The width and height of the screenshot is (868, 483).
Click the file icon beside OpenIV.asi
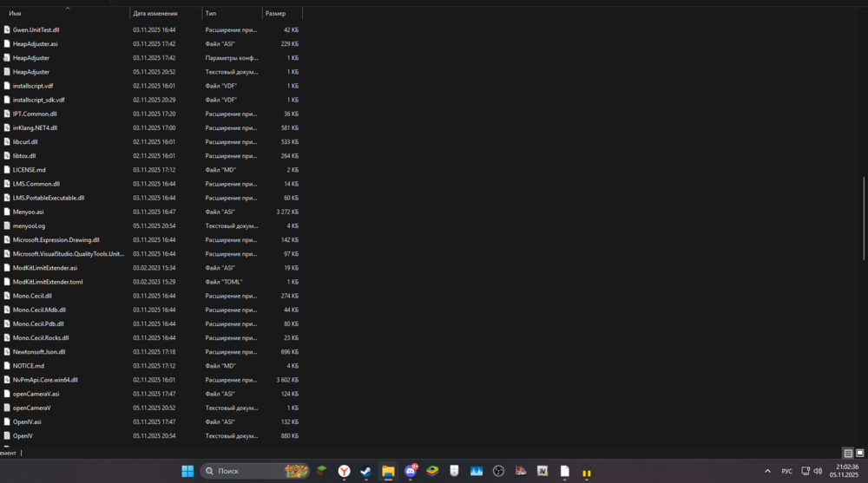[7, 421]
